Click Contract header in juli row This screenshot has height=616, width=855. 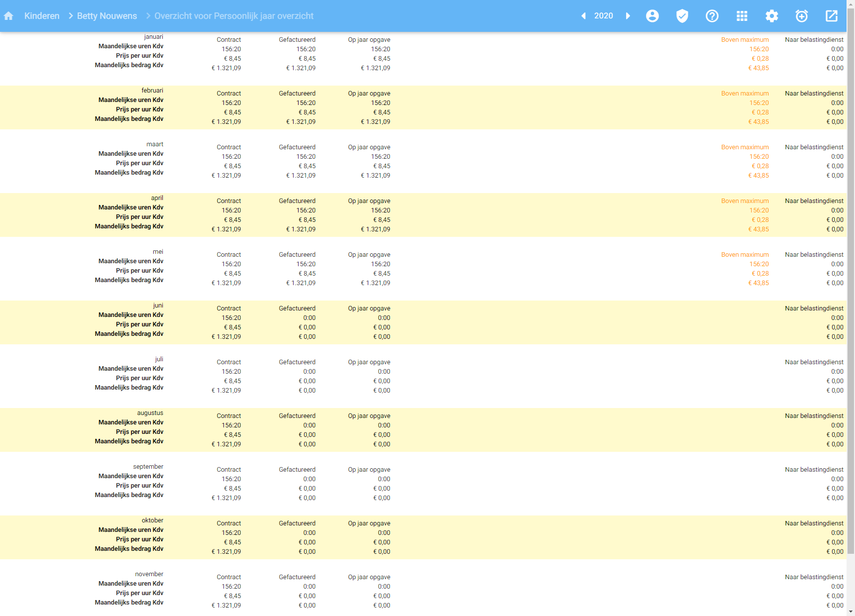[229, 362]
